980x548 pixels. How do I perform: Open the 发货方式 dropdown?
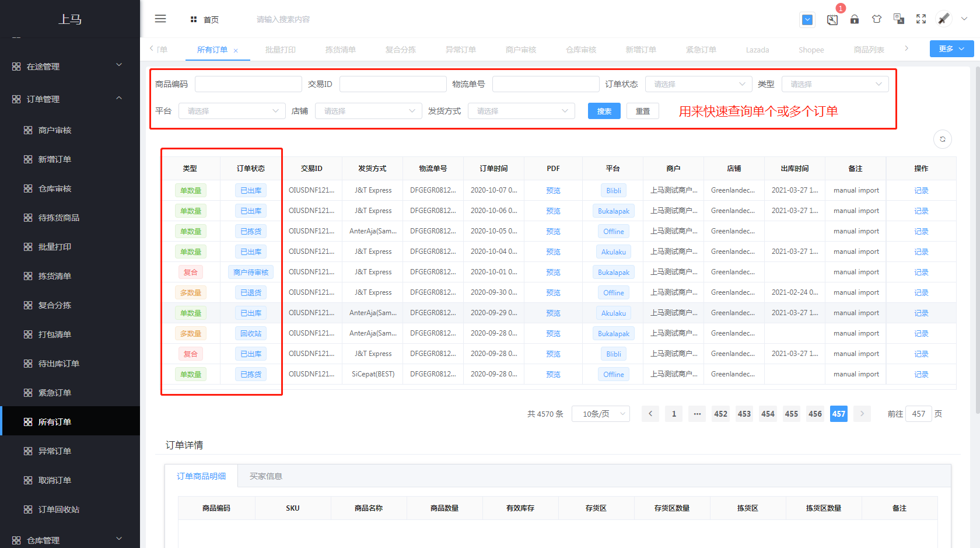coord(521,111)
